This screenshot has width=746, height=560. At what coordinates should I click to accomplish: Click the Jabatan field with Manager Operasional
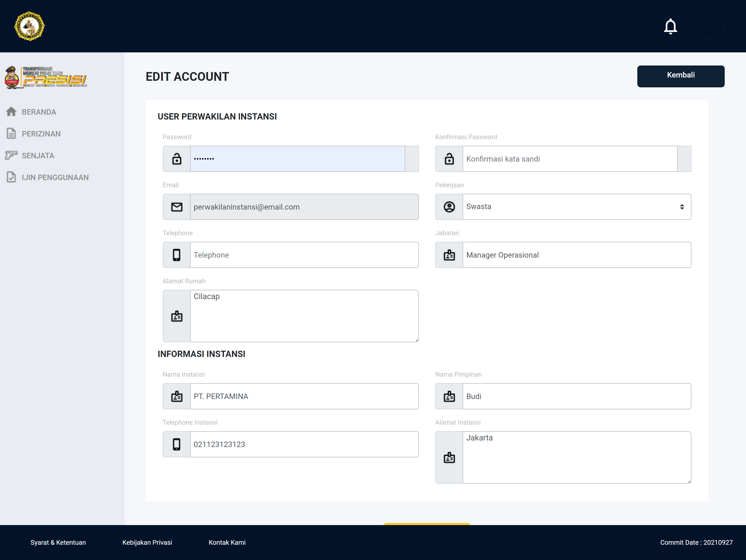click(576, 255)
